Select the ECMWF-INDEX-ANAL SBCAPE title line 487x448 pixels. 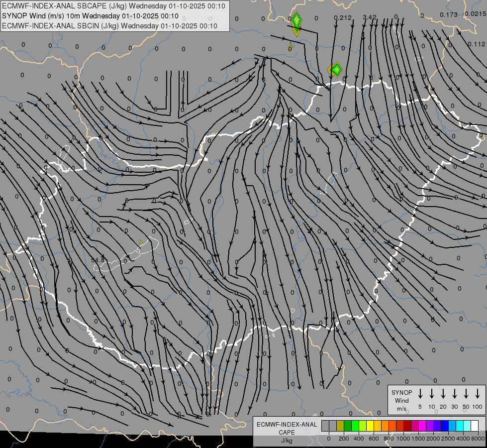click(114, 6)
